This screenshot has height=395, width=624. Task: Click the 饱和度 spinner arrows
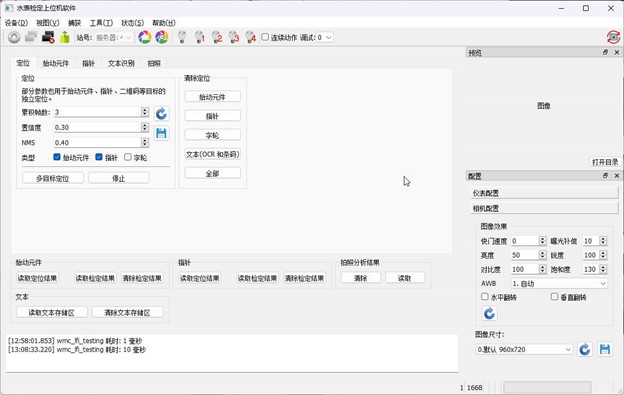(603, 269)
